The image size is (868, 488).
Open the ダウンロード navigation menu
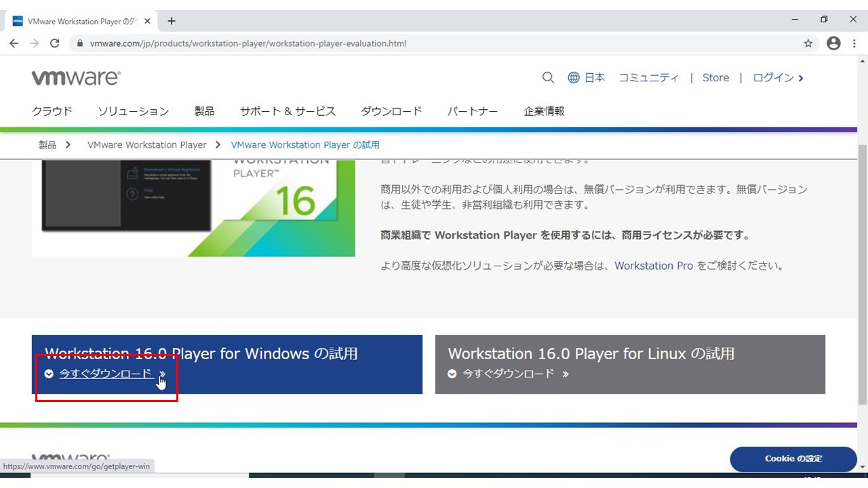click(x=391, y=111)
